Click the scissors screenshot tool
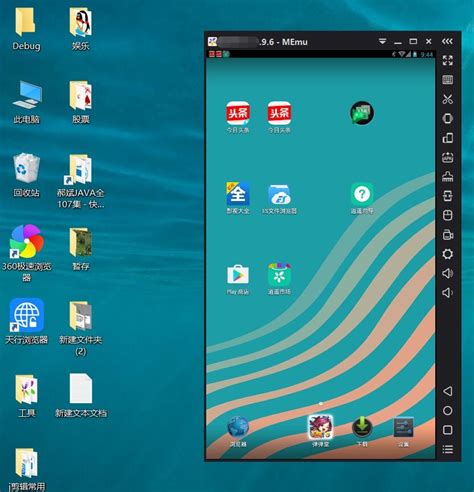This screenshot has height=492, width=474. tap(447, 99)
